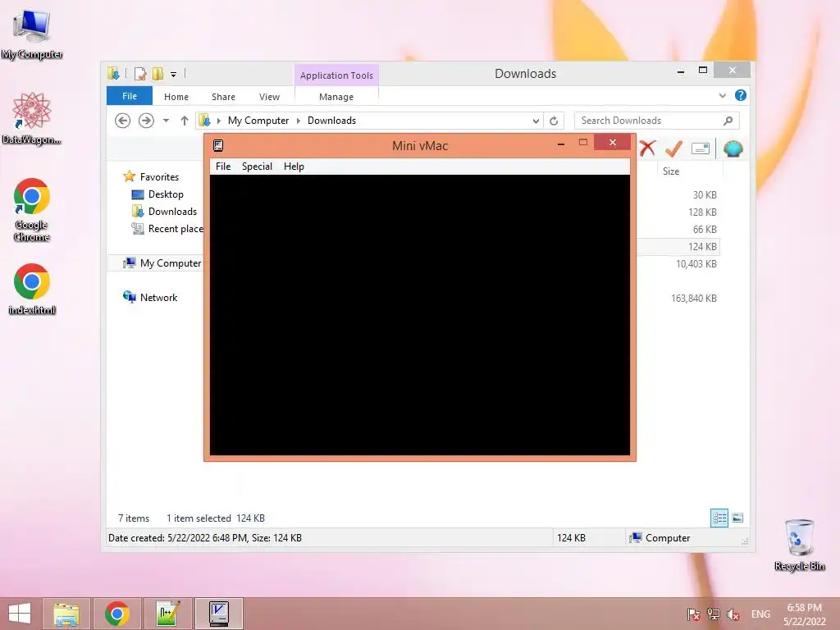Open Customize Quick Access Toolbar dropdown
The image size is (840, 630).
(174, 75)
